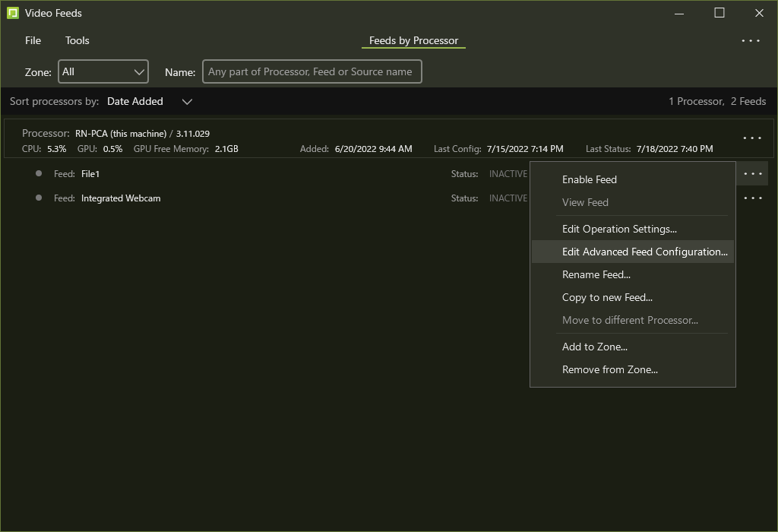Click the Video Feeds app icon
This screenshot has width=778, height=532.
point(12,13)
